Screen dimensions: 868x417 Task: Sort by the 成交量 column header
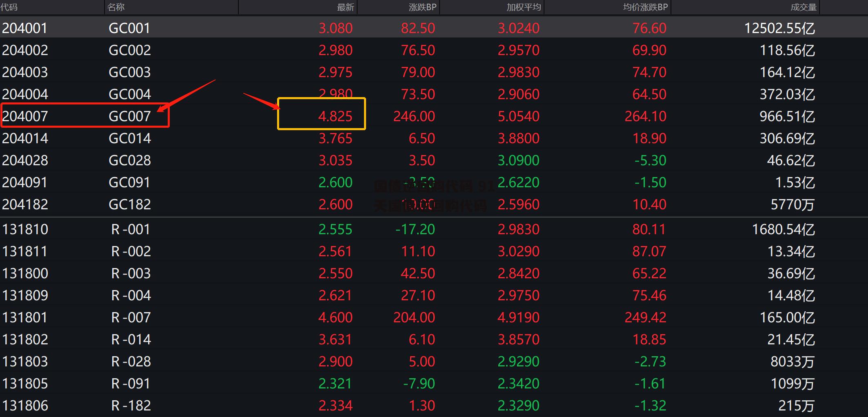pos(803,7)
